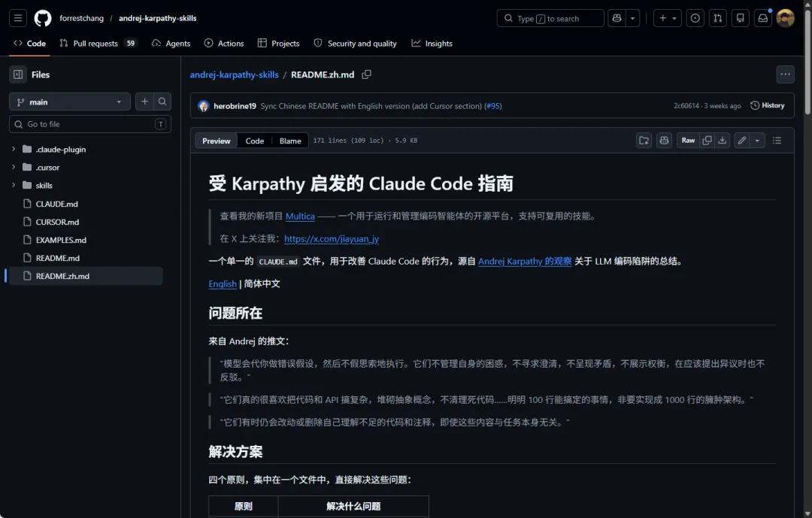The image size is (812, 518).
Task: Open the main branch selector dropdown
Action: pyautogui.click(x=69, y=102)
